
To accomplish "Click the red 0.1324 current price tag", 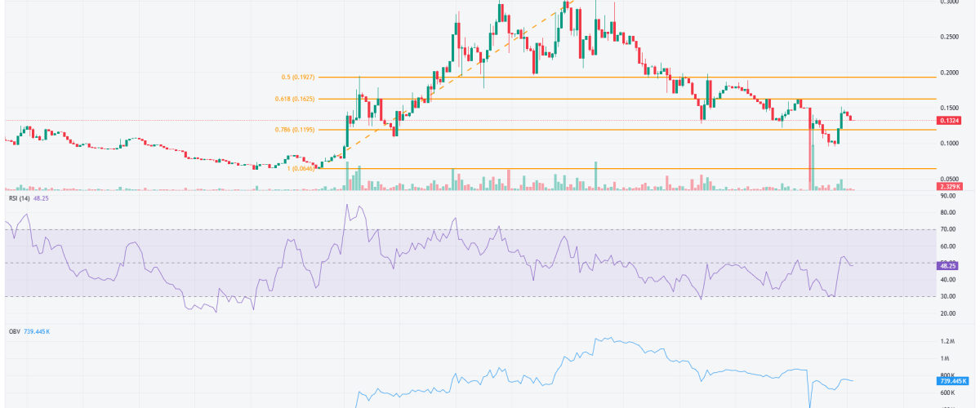I will point(948,121).
